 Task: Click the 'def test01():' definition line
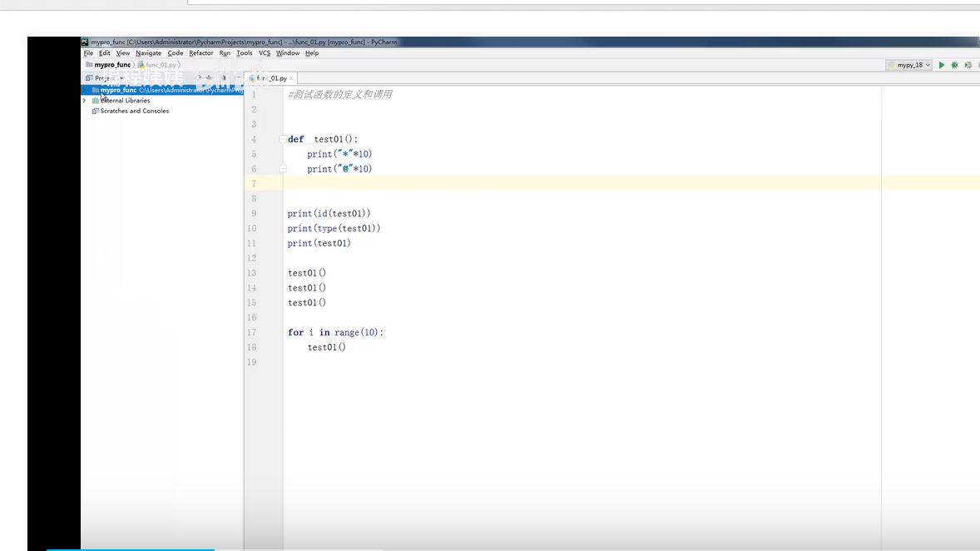pyautogui.click(x=323, y=139)
